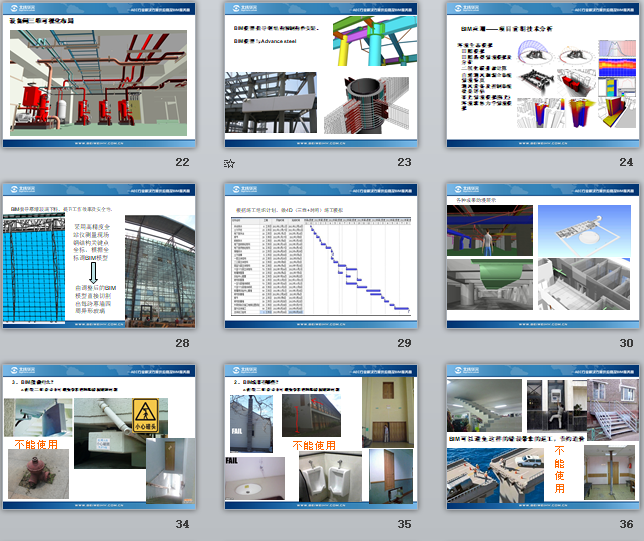Select slide 30 with four rendered views
The height and width of the screenshot is (541, 644).
[543, 256]
